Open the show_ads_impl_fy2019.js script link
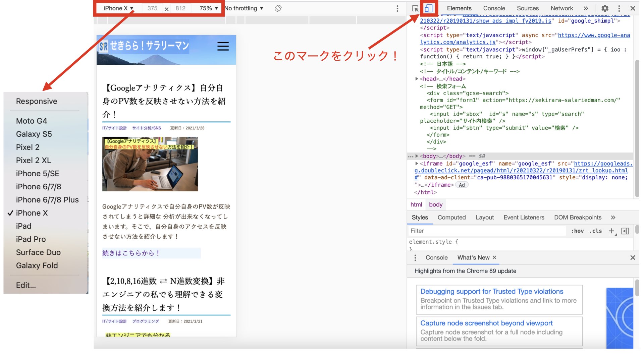The width and height of the screenshot is (644, 362). (x=486, y=21)
